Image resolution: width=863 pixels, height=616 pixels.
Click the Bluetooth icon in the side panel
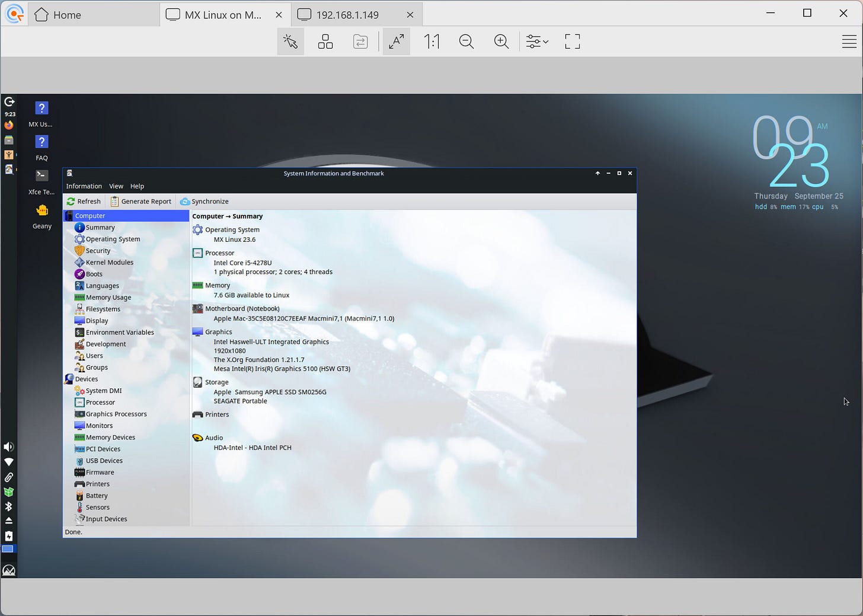pos(8,506)
